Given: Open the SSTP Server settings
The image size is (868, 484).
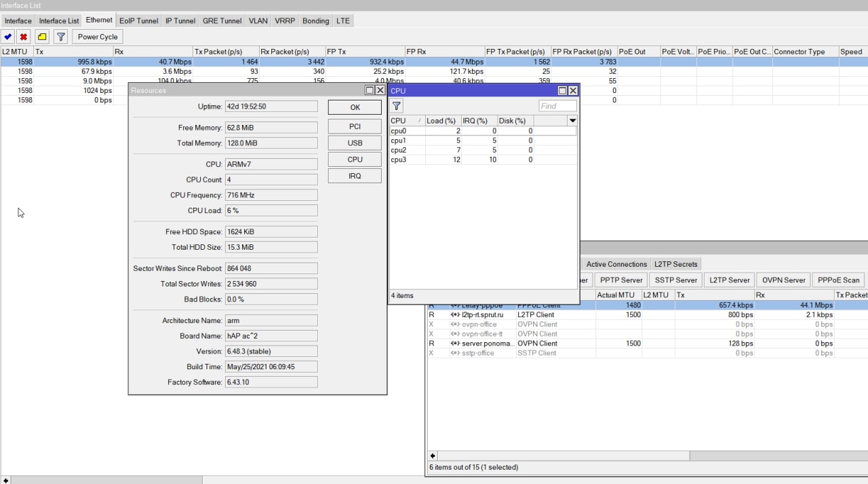Looking at the screenshot, I should click(675, 280).
